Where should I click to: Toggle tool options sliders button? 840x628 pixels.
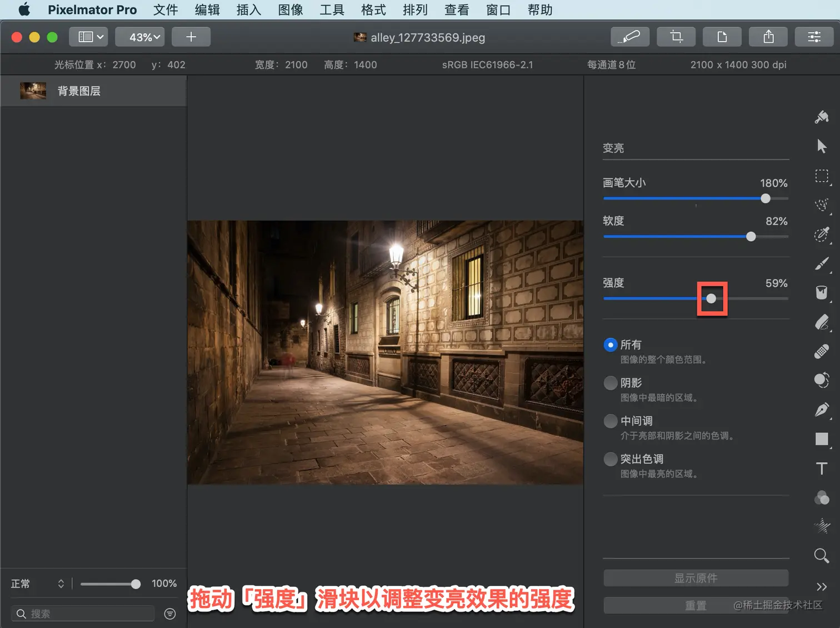pyautogui.click(x=814, y=37)
